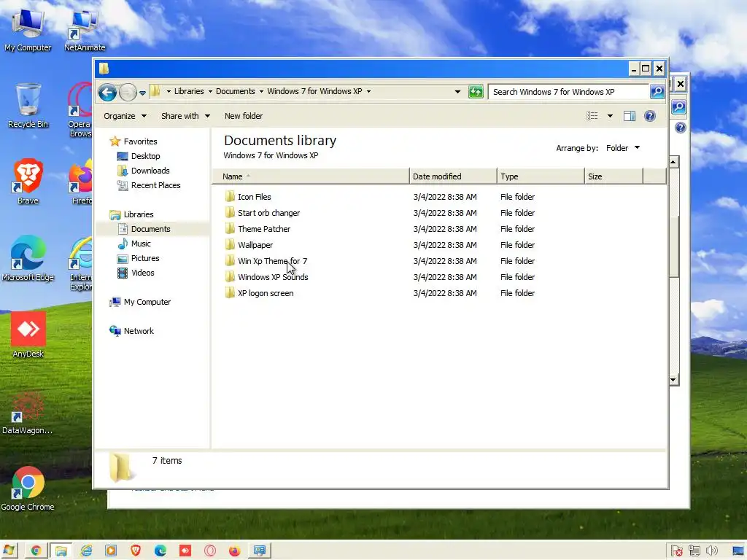747x560 pixels.
Task: Select Libraries in the navigation pane
Action: pos(138,214)
